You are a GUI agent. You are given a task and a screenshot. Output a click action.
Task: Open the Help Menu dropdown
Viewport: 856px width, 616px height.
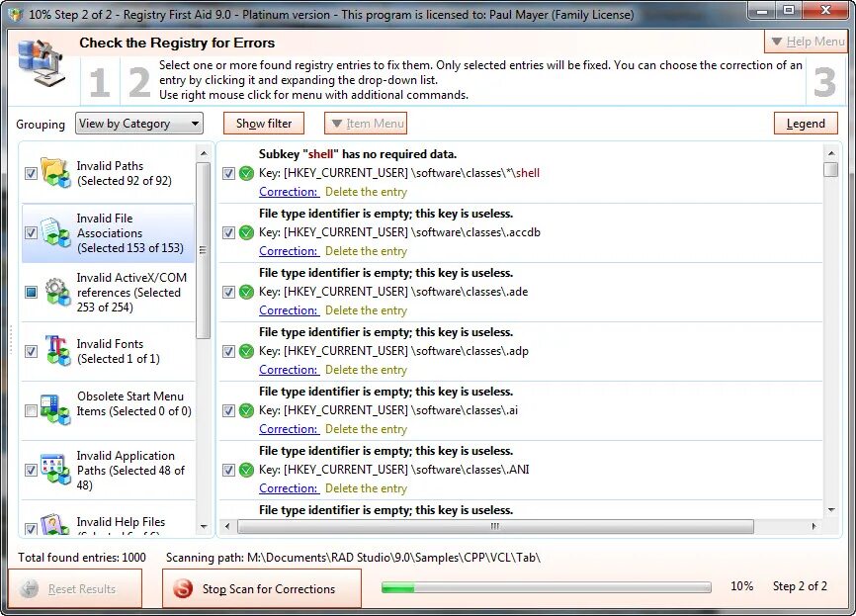point(807,42)
